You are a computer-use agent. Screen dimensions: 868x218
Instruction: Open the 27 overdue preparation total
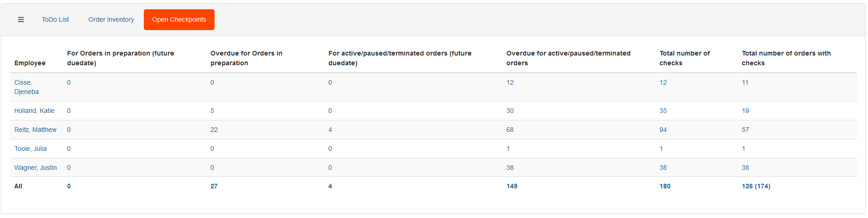[214, 186]
